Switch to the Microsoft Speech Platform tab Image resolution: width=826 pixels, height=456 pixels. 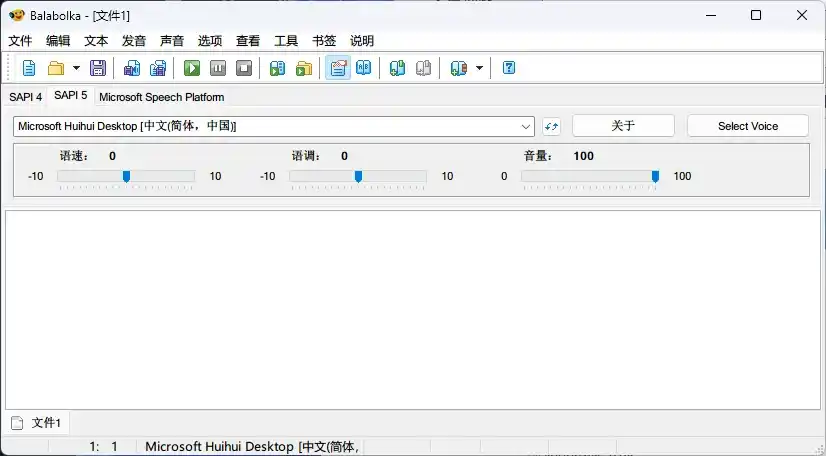161,97
